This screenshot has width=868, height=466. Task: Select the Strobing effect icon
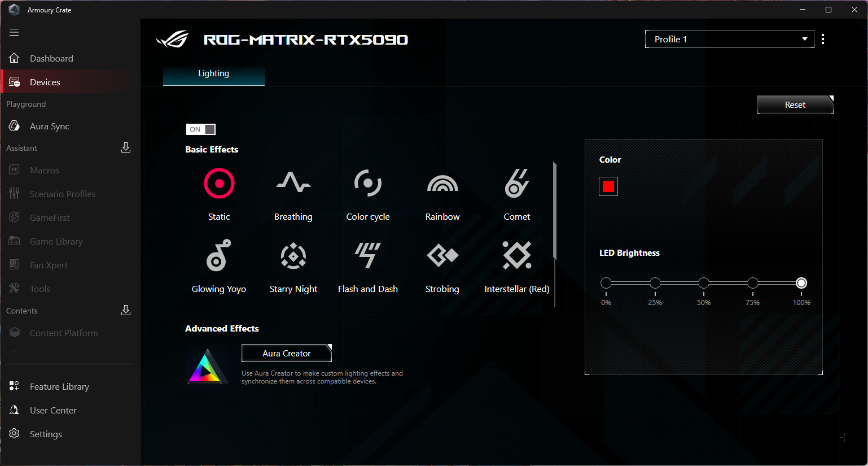[x=442, y=256]
